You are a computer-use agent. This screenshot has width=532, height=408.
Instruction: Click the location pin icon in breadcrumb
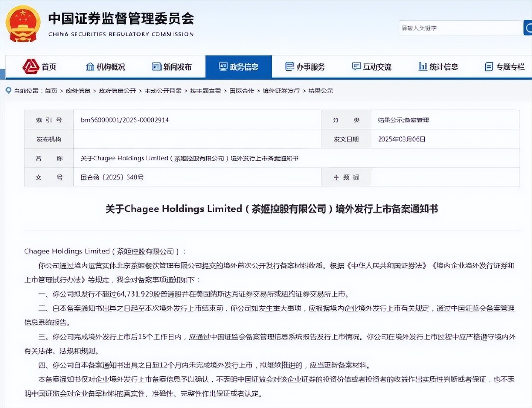(8, 91)
